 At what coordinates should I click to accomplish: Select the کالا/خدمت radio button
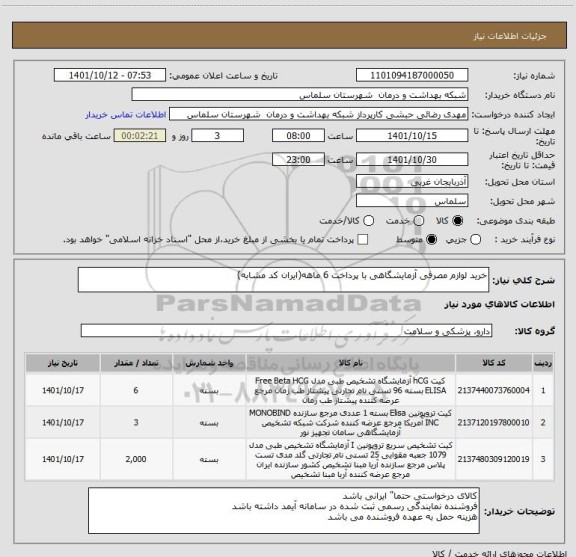[x=368, y=220]
